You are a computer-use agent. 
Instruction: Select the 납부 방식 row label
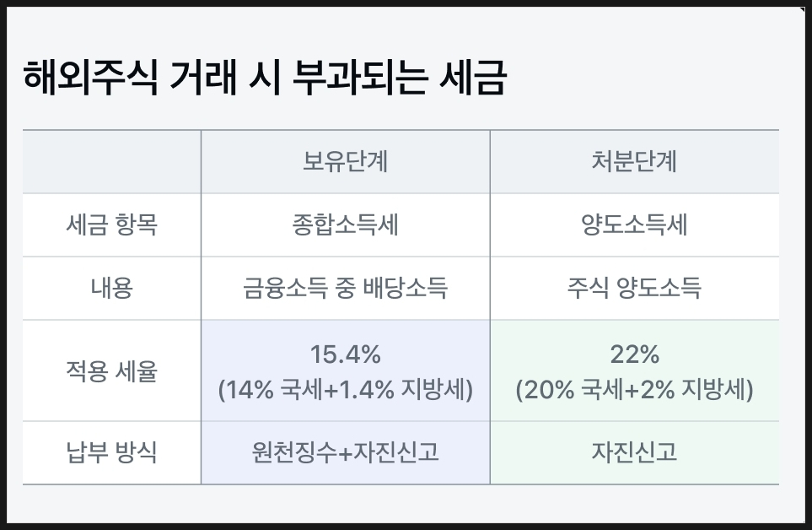(111, 452)
